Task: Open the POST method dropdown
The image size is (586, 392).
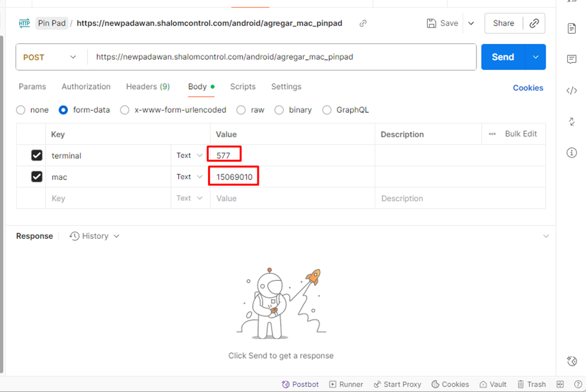Action: click(50, 57)
